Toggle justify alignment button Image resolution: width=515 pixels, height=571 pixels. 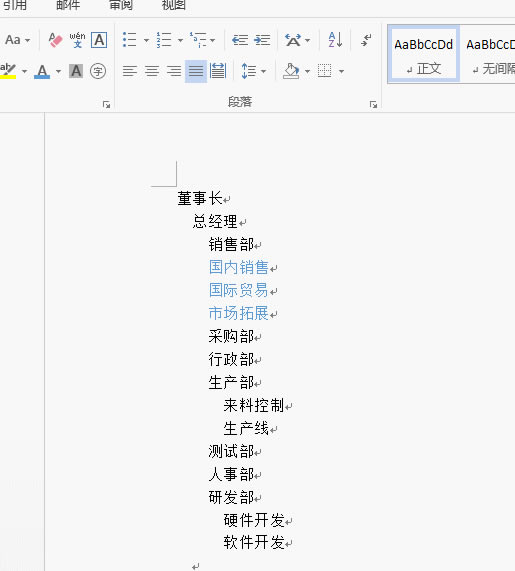196,71
